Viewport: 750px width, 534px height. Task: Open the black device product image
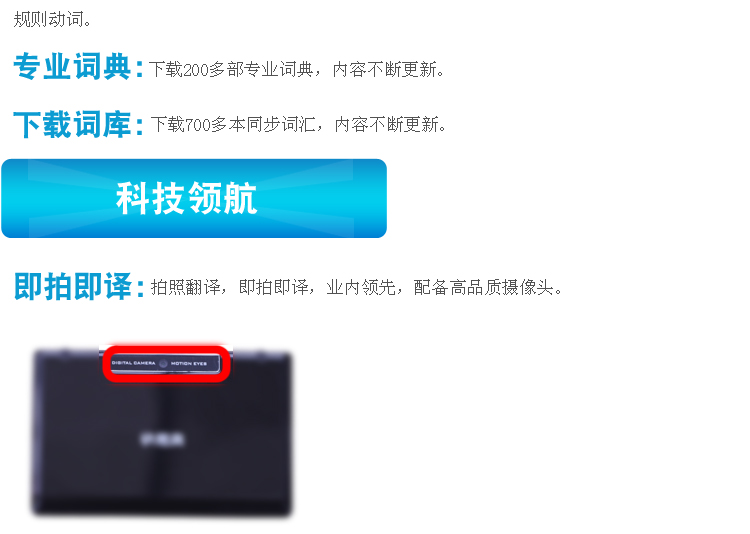pyautogui.click(x=162, y=431)
